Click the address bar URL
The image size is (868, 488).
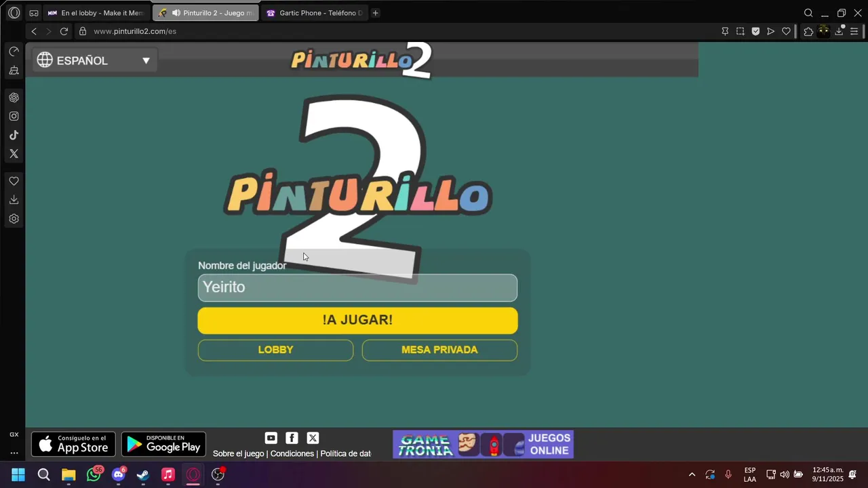(135, 31)
